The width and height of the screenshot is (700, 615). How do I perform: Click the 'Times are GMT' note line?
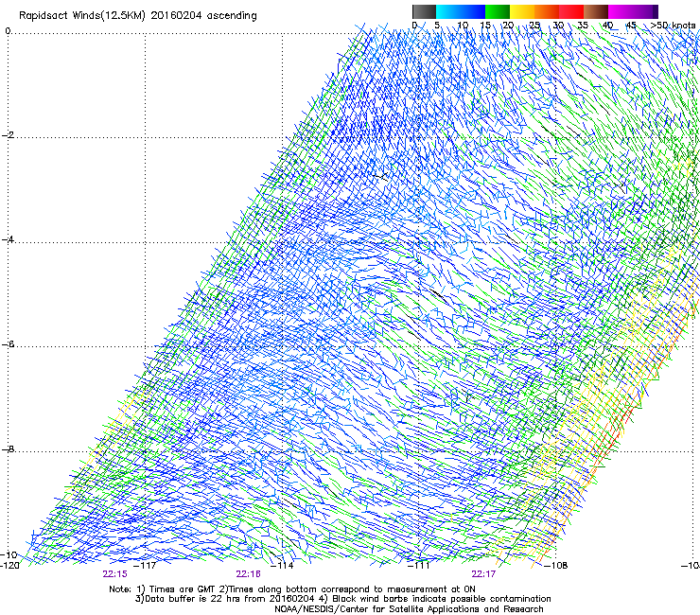click(292, 589)
